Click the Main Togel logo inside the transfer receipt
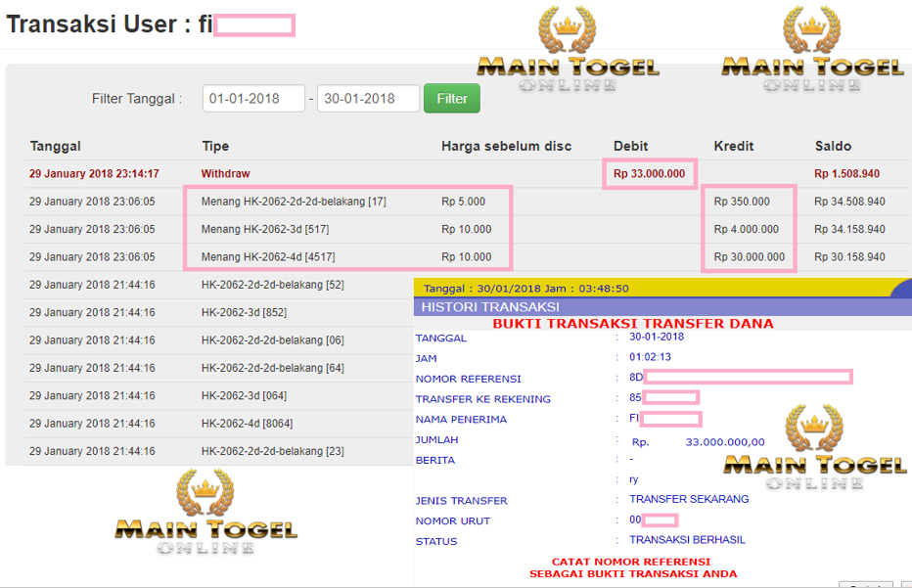This screenshot has width=912, height=588. 814,449
